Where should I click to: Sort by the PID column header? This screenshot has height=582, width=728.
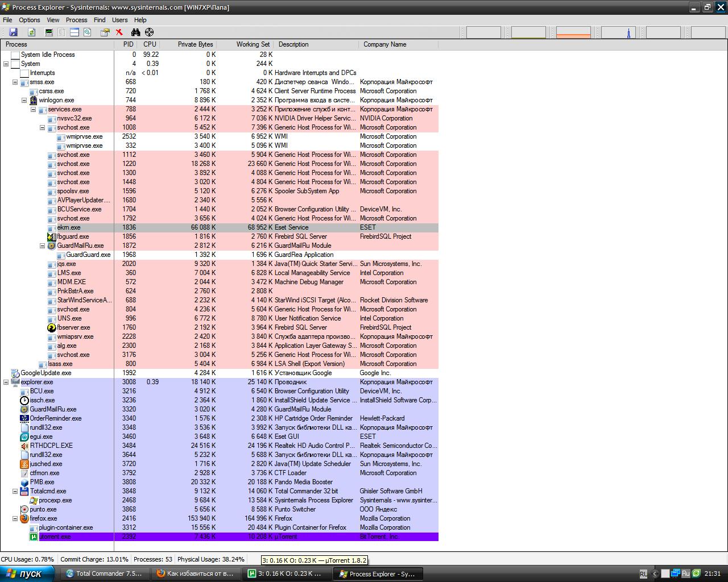[x=126, y=44]
